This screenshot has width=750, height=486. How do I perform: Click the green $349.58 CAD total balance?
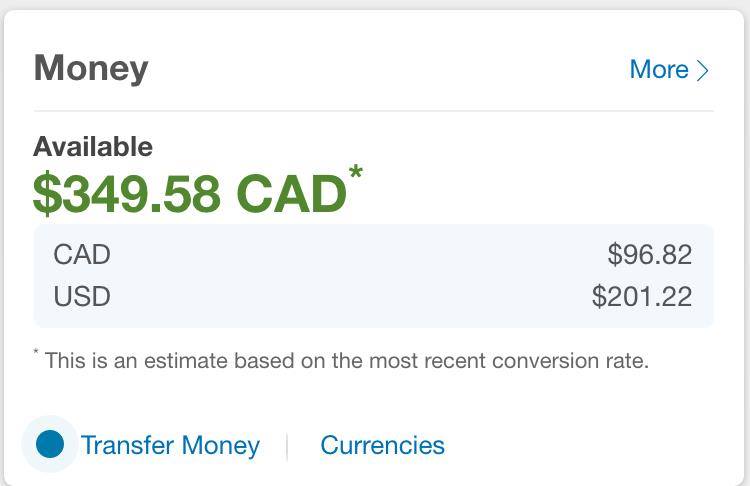pyautogui.click(x=189, y=194)
